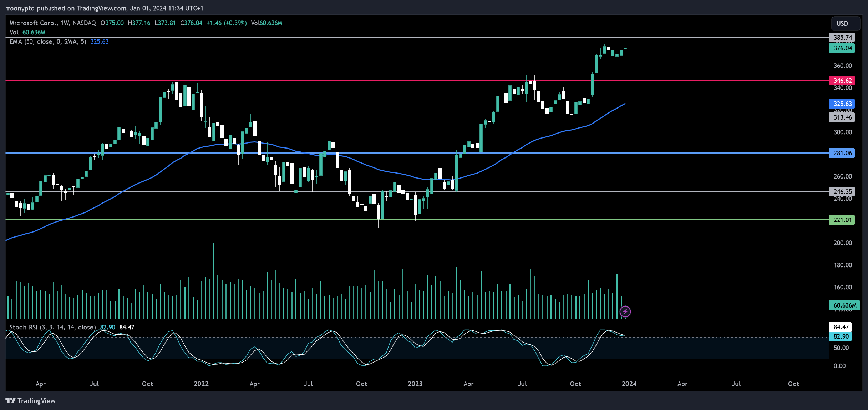Screen dimensions: 868x410
Task: Click the 360.00 price axis tick
Action: 843,66
